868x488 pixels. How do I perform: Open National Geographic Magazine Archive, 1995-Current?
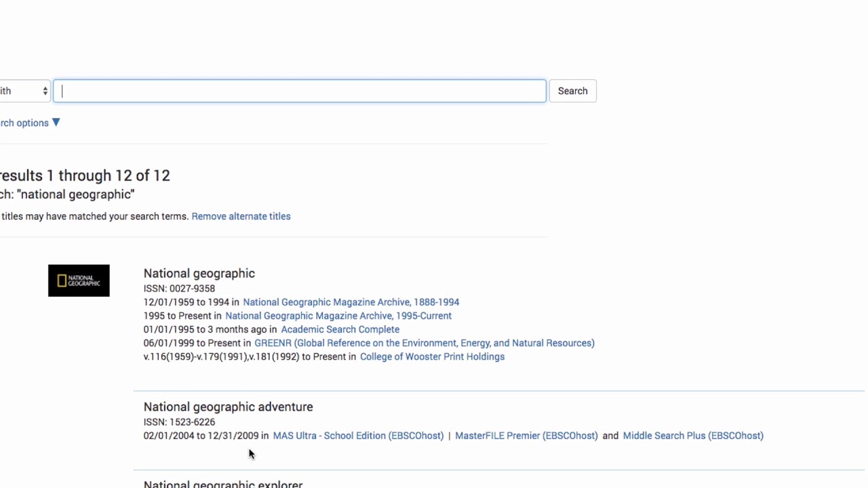tap(338, 316)
